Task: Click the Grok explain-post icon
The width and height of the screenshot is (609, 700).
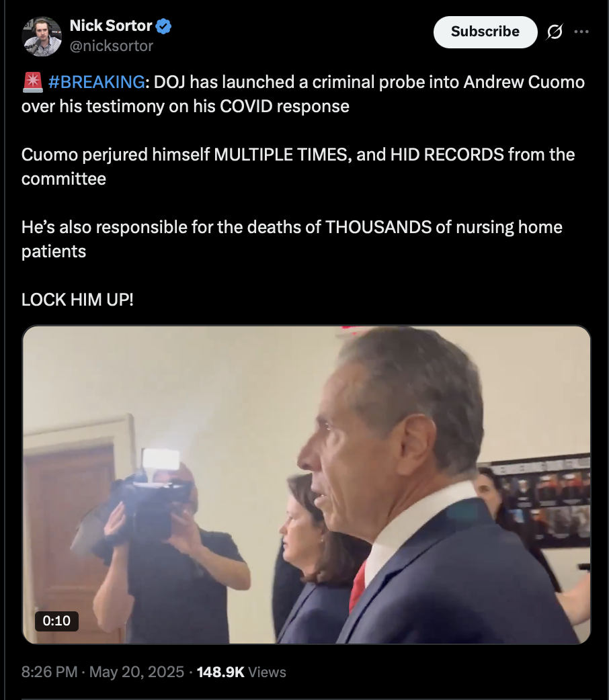Action: [555, 32]
